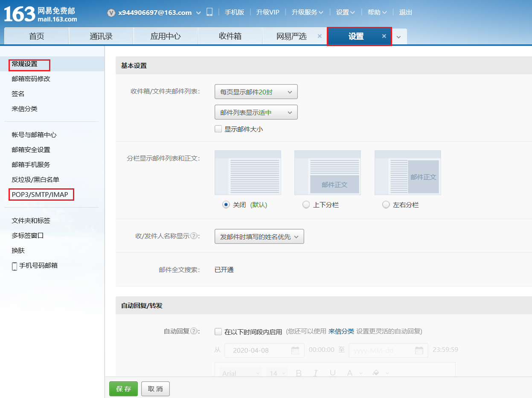Image resolution: width=532 pixels, height=398 pixels.
Task: Select the 上下分栏 radio option
Action: [x=306, y=205]
